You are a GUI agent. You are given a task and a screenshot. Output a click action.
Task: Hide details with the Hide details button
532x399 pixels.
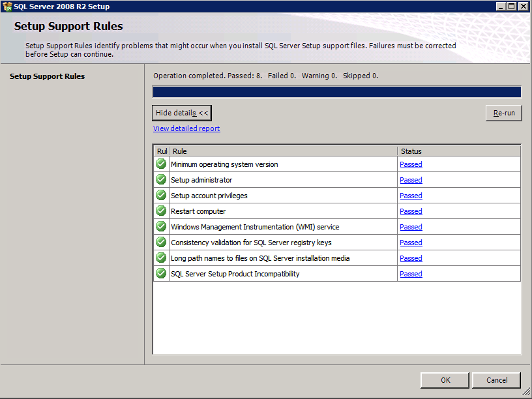pos(182,113)
